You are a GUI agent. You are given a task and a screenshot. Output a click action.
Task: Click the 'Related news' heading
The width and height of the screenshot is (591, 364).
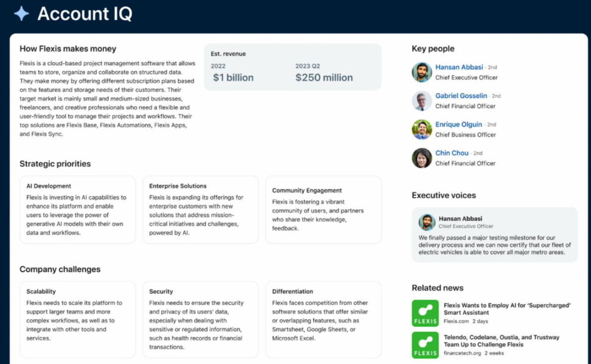coord(437,288)
